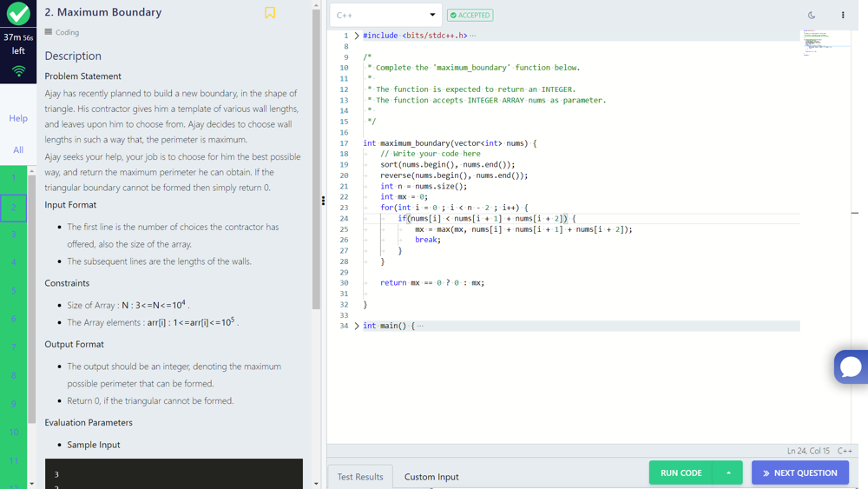The width and height of the screenshot is (868, 489).
Task: Click the Evaluation Parameters heading
Action: (x=89, y=422)
